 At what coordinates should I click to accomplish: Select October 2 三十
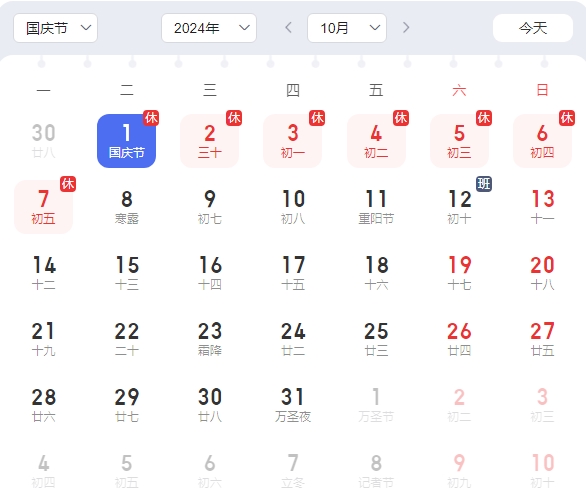click(210, 141)
